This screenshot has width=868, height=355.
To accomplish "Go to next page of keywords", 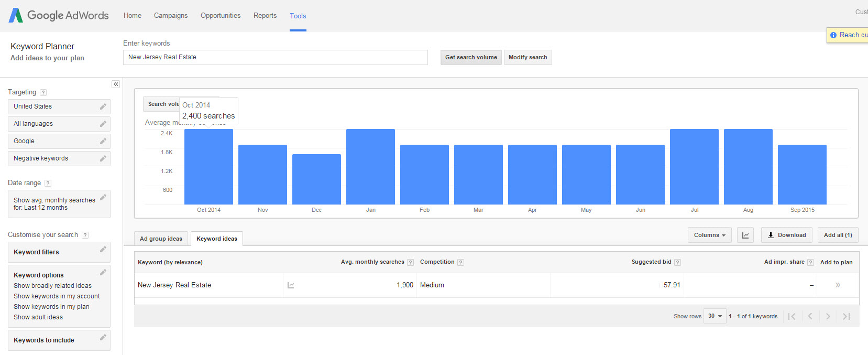I will 828,316.
